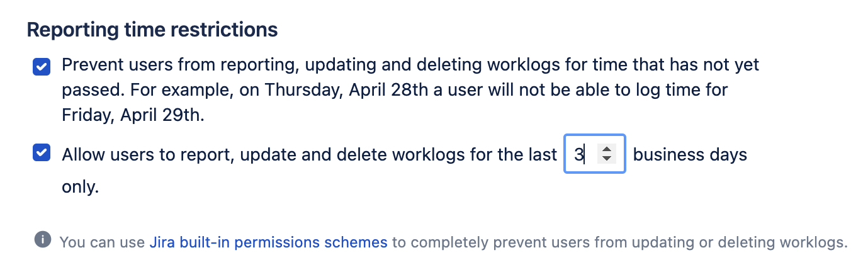868x272 pixels.
Task: Increase business days with the up arrow
Action: pyautogui.click(x=606, y=149)
